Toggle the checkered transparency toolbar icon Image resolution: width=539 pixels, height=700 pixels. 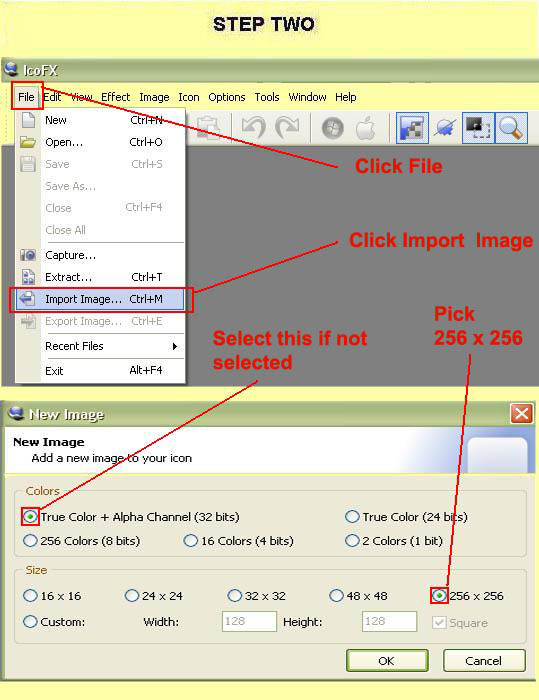tap(412, 128)
